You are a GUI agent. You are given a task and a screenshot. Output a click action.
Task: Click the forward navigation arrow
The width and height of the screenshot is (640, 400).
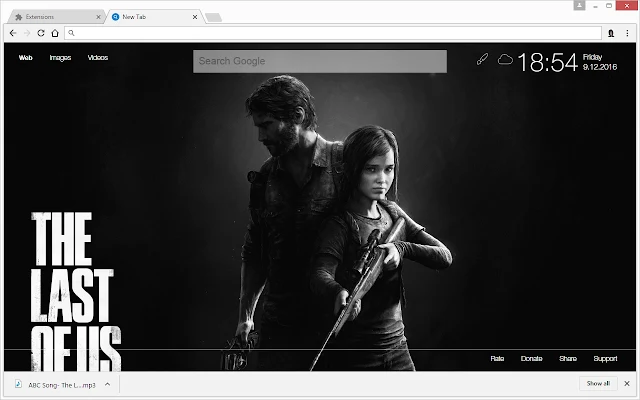[27, 33]
